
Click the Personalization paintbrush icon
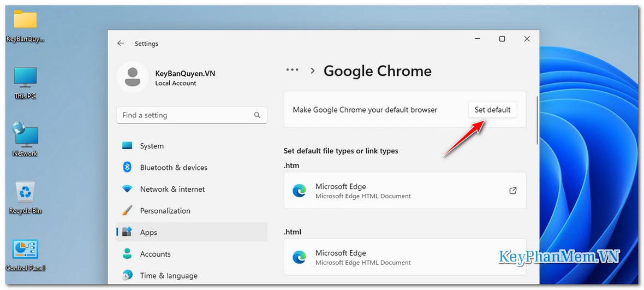pyautogui.click(x=127, y=211)
